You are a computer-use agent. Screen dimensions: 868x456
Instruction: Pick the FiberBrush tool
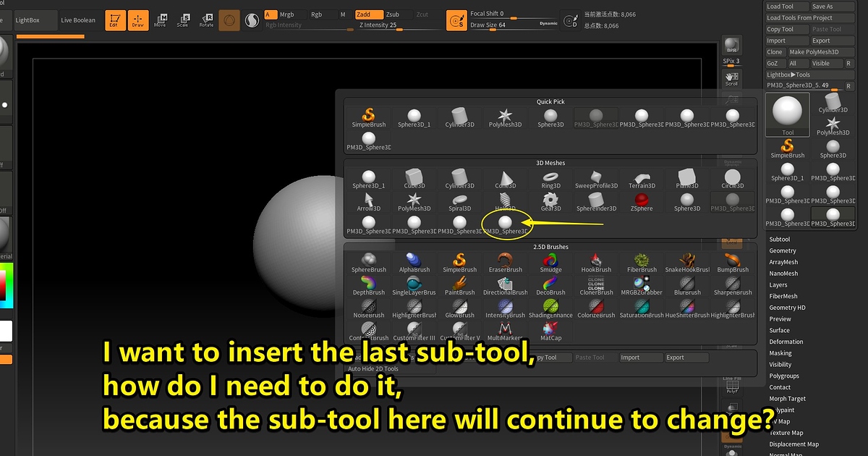tap(642, 263)
